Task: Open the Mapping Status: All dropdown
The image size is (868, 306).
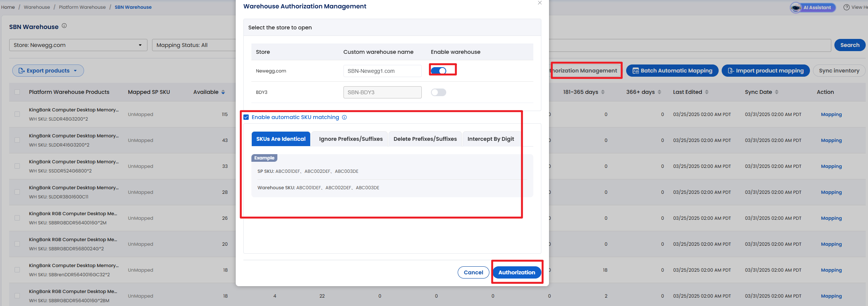Action: tap(194, 45)
